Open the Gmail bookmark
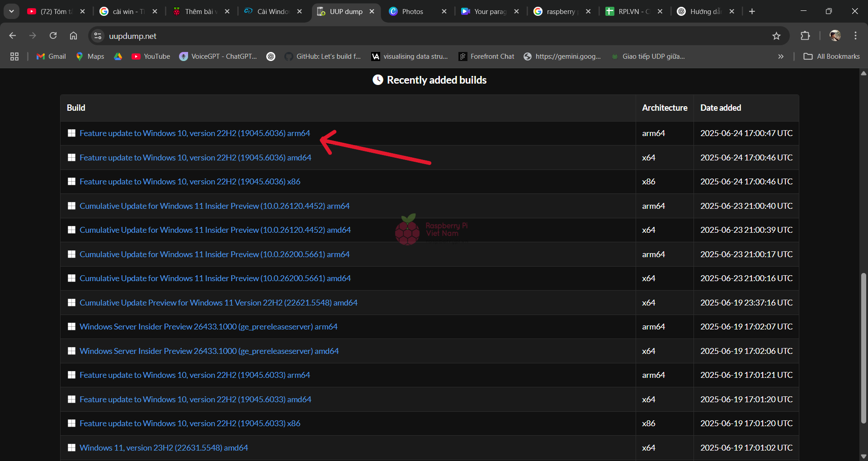 coord(51,56)
